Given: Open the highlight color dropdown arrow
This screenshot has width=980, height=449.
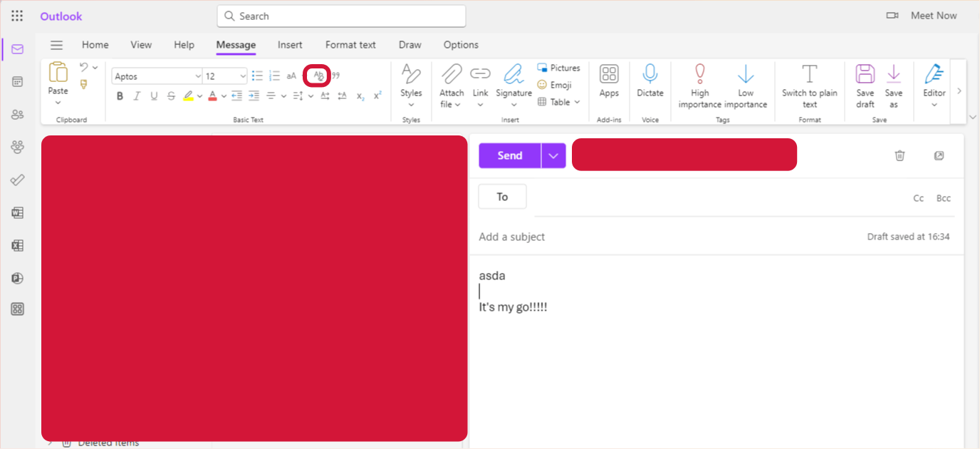Looking at the screenshot, I should (x=200, y=96).
